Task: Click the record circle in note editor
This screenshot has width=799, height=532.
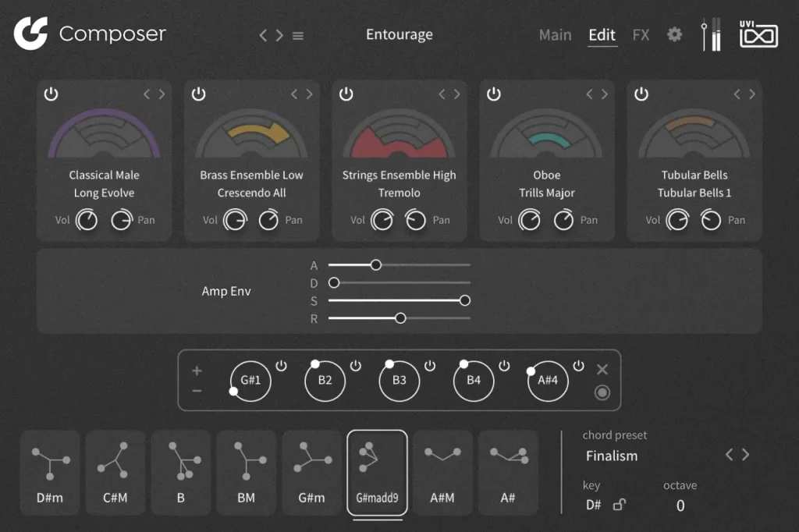Action: [x=602, y=393]
